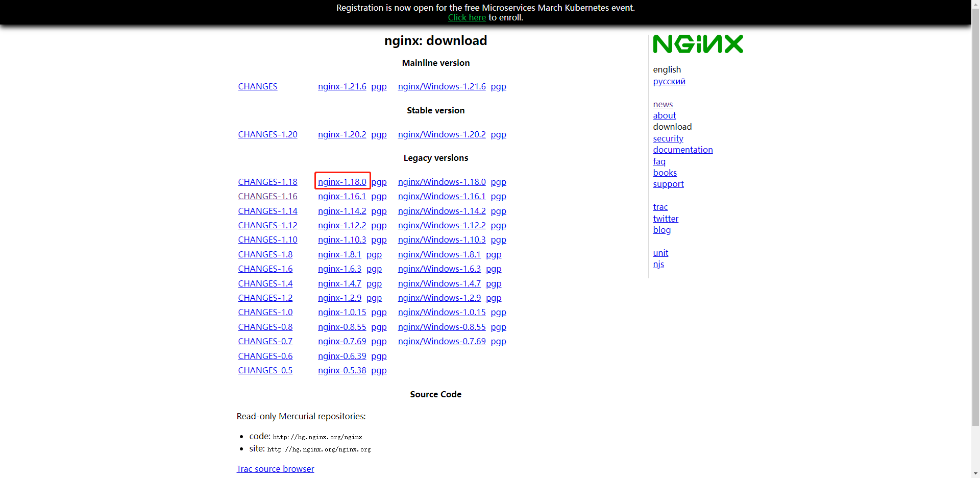Go to the news page
The width and height of the screenshot is (980, 478).
click(663, 104)
